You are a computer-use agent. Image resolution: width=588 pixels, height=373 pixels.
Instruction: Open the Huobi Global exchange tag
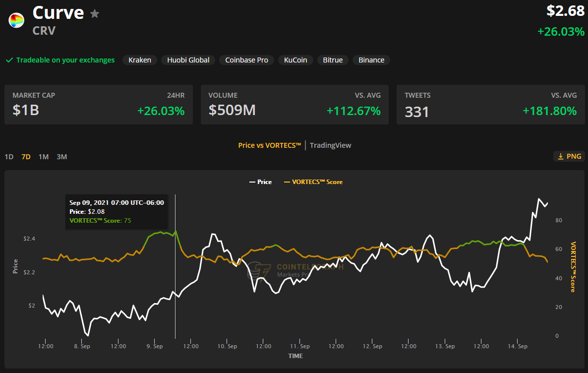[x=188, y=60]
